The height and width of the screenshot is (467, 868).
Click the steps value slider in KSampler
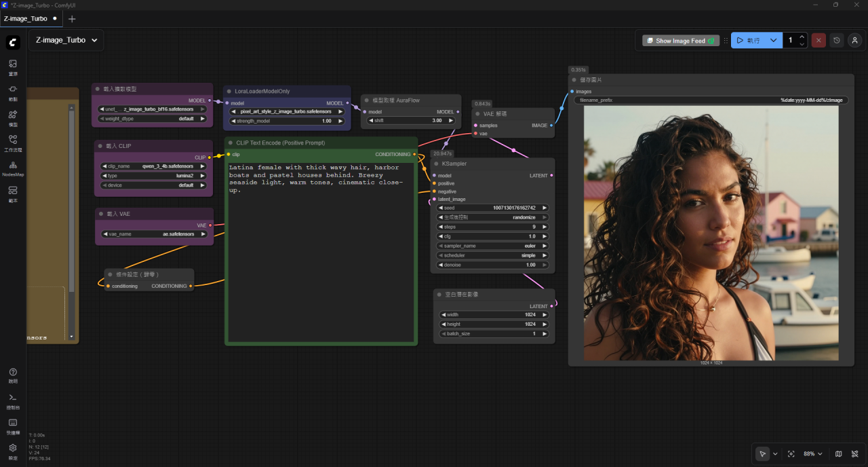click(492, 227)
